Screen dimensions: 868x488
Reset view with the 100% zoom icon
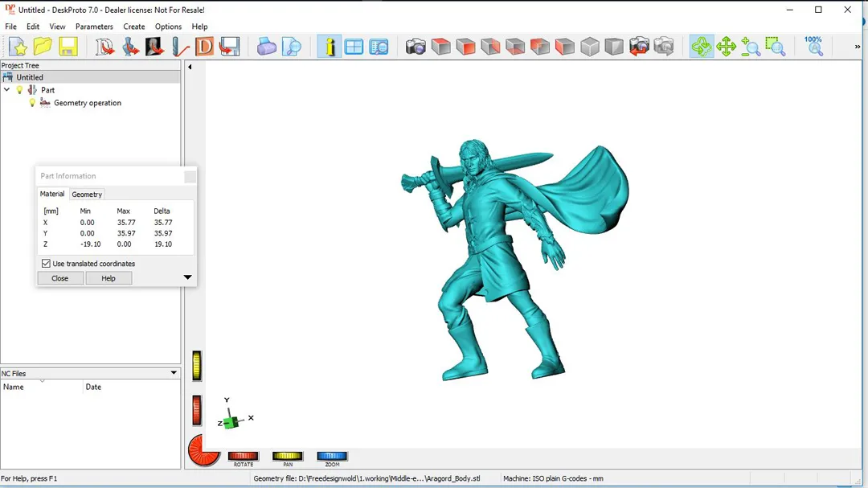813,47
